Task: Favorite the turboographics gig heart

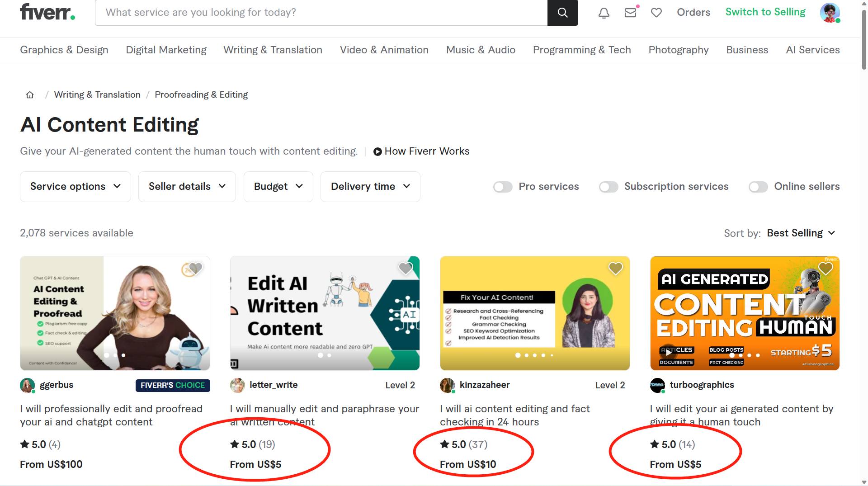Action: [x=826, y=268]
